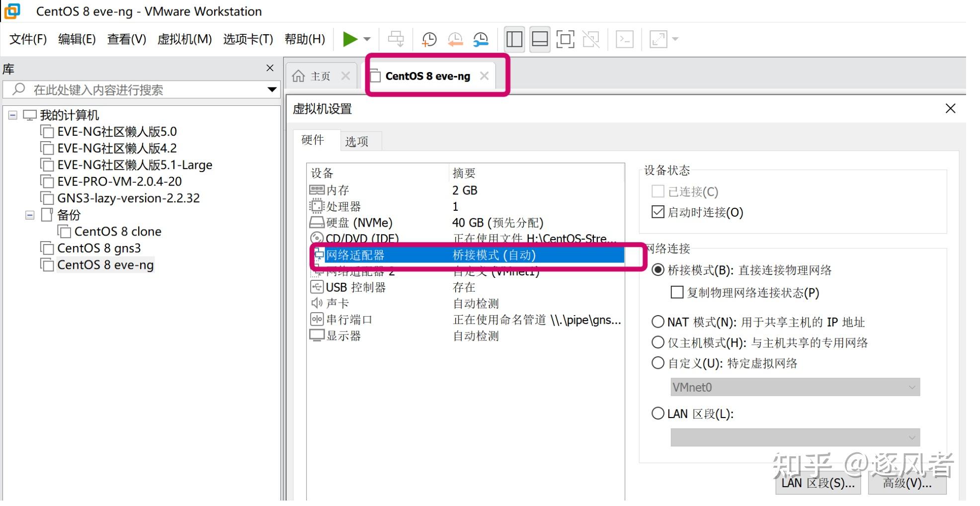Open the 虚拟机(M) menu

point(184,39)
